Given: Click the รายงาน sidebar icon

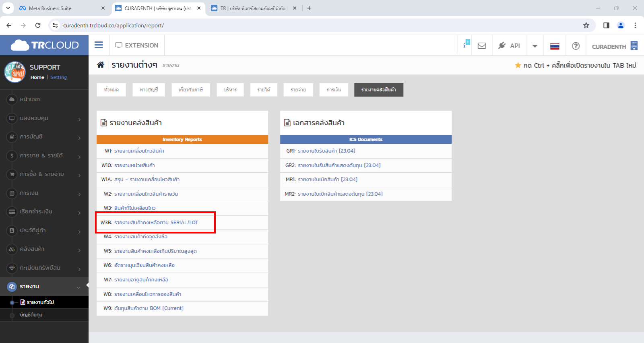Looking at the screenshot, I should pyautogui.click(x=12, y=287).
